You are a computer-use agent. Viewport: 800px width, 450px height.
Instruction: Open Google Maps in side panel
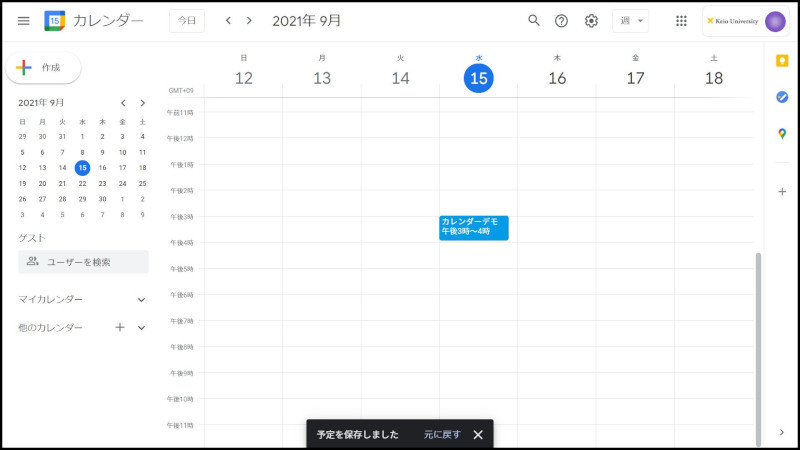(x=782, y=134)
